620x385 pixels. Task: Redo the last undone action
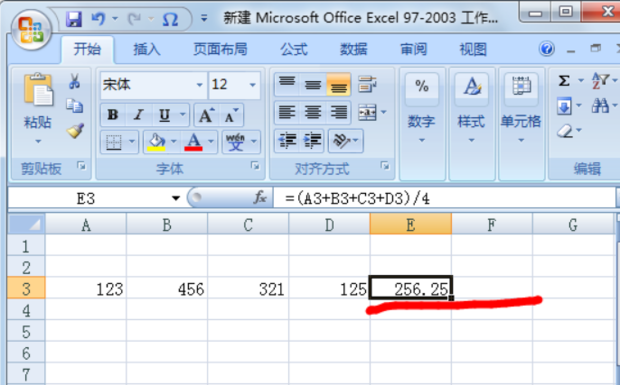point(134,19)
